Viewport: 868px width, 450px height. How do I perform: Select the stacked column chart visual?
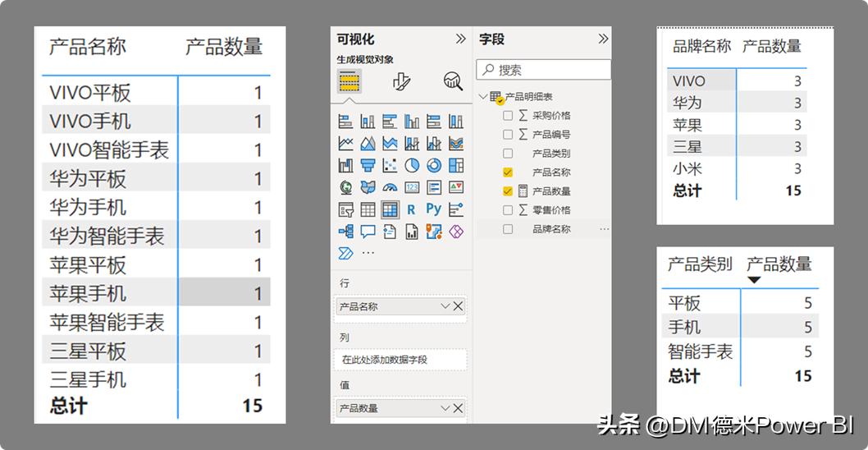368,121
